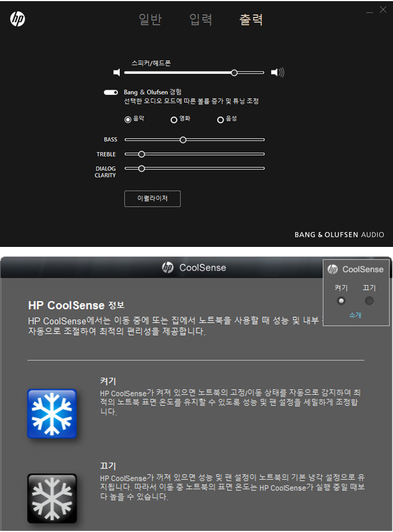
Task: Click the 스피커/헤드폰 label
Action: 151,63
